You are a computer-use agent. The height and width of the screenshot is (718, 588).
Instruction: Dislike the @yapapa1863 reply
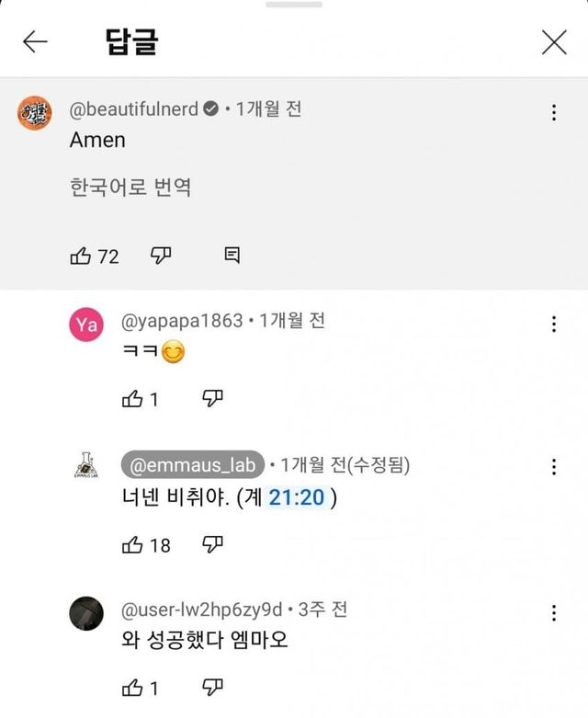213,399
